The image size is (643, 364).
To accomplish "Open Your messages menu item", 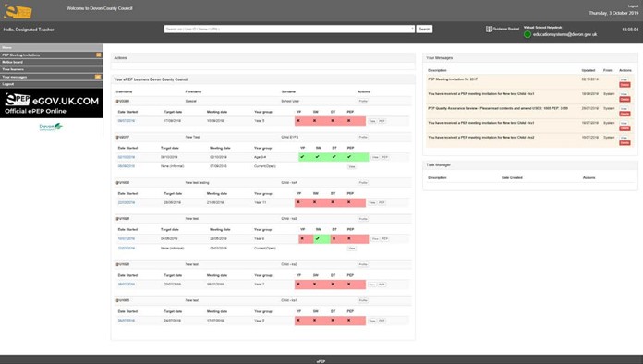I will 51,77.
